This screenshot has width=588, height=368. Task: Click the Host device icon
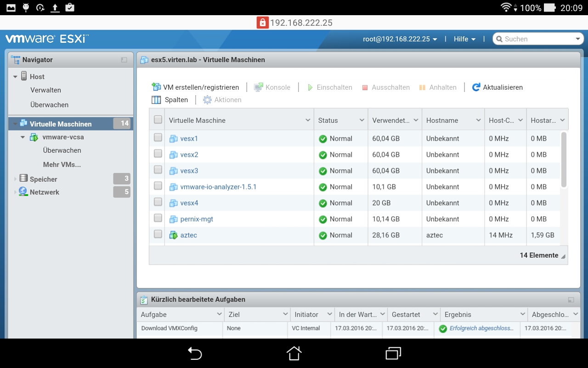pyautogui.click(x=24, y=76)
